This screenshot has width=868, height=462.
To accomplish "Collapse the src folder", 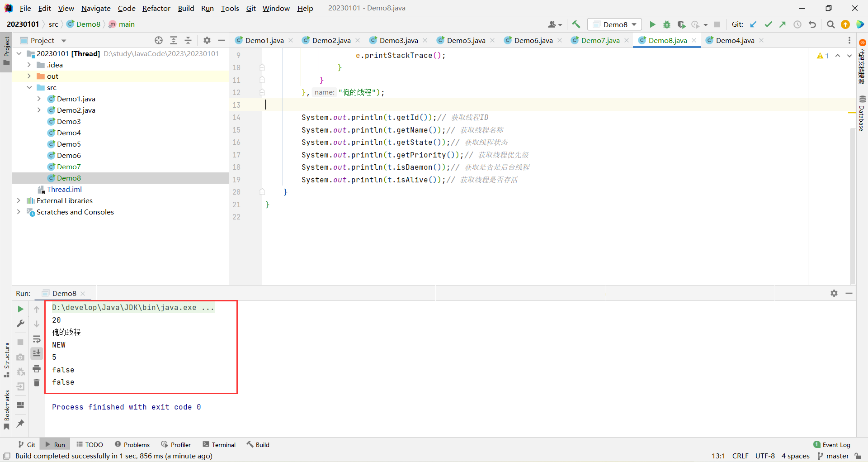I will click(x=29, y=87).
